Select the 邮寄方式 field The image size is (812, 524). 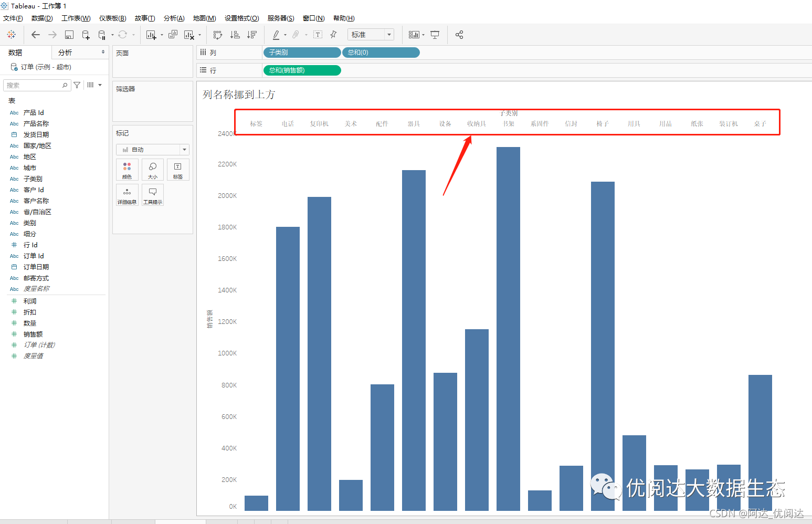36,278
